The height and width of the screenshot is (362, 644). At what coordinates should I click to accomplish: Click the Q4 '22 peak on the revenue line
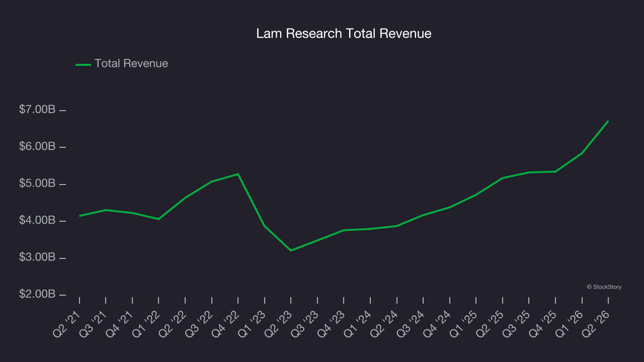(238, 174)
